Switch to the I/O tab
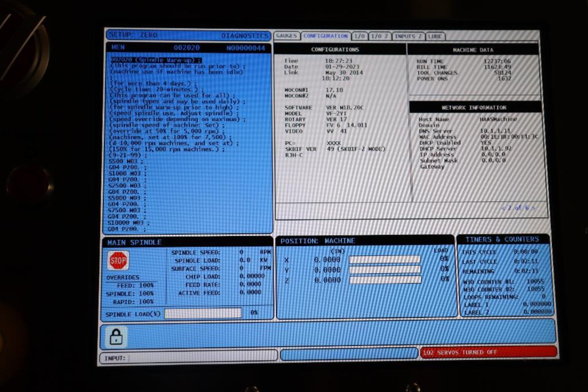This screenshot has height=392, width=588. (359, 36)
